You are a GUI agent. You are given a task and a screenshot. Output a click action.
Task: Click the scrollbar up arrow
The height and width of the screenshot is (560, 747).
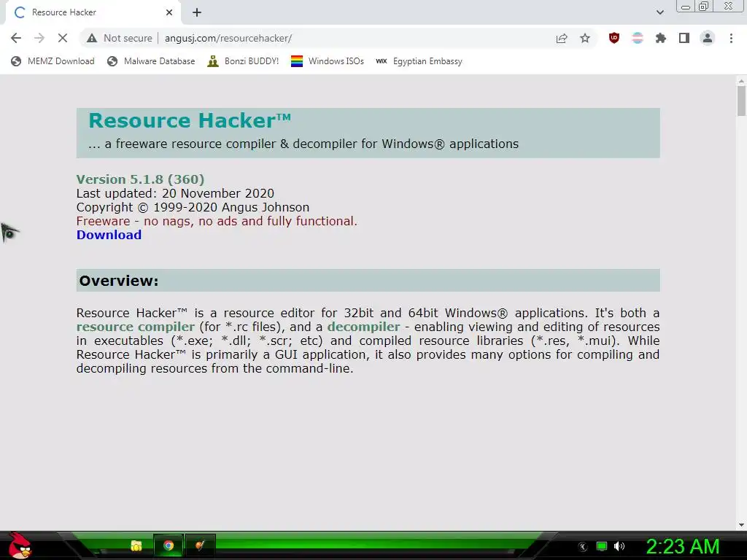741,80
